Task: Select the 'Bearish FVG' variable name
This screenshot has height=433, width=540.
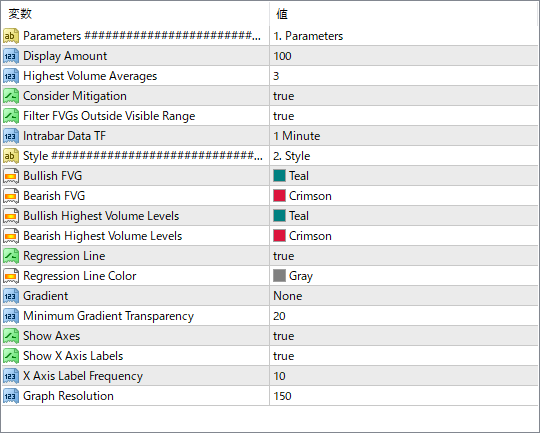Action: click(54, 196)
